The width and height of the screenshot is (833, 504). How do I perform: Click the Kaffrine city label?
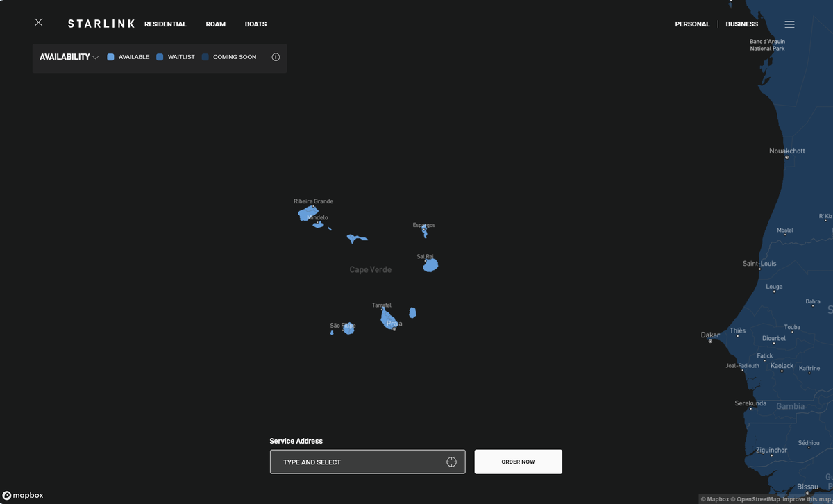(809, 369)
